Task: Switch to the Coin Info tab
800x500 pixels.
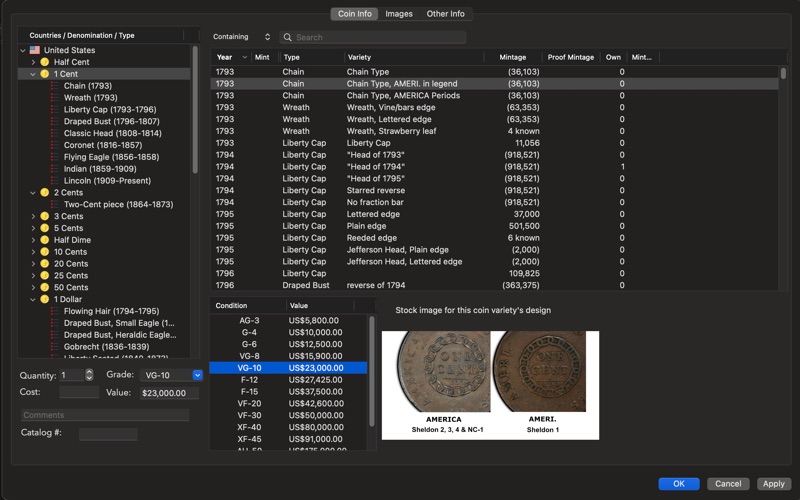Action: click(x=355, y=14)
